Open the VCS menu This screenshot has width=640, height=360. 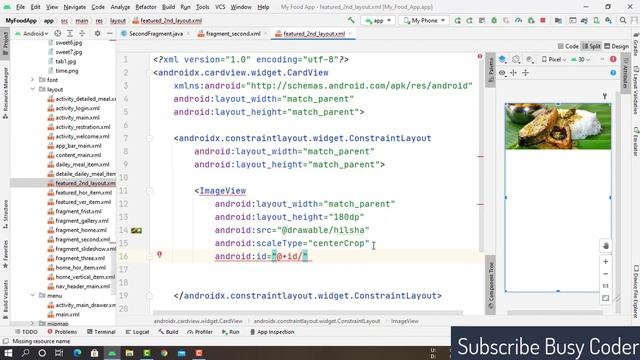tap(220, 7)
